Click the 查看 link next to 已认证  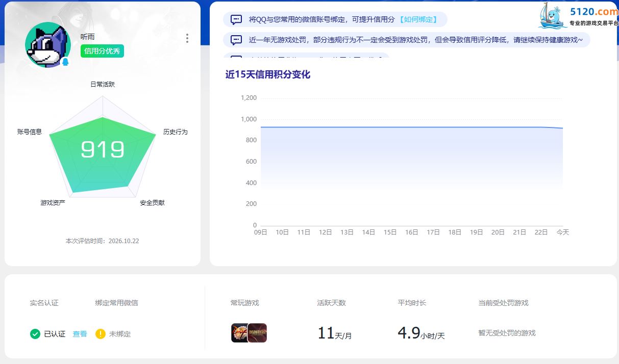[x=80, y=334]
